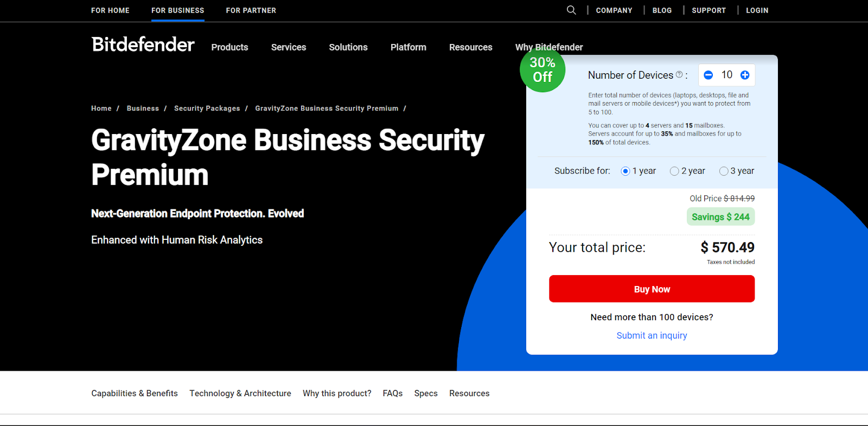Increase device count with plus icon
This screenshot has height=426, width=868.
[x=745, y=75]
